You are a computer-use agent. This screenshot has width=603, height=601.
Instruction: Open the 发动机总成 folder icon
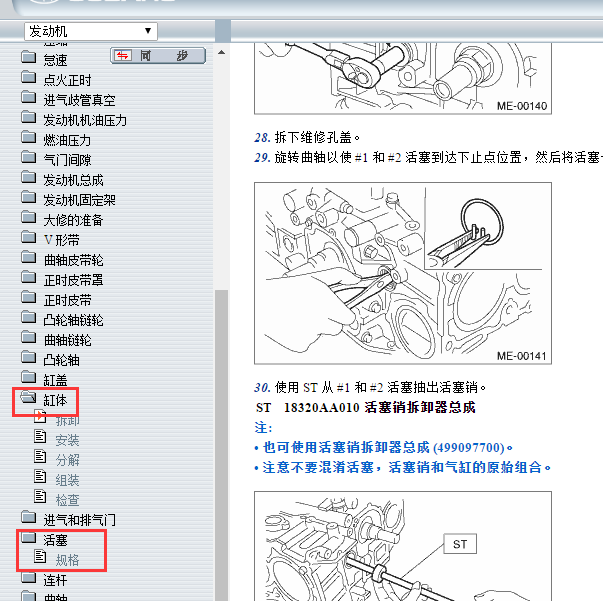[28, 177]
